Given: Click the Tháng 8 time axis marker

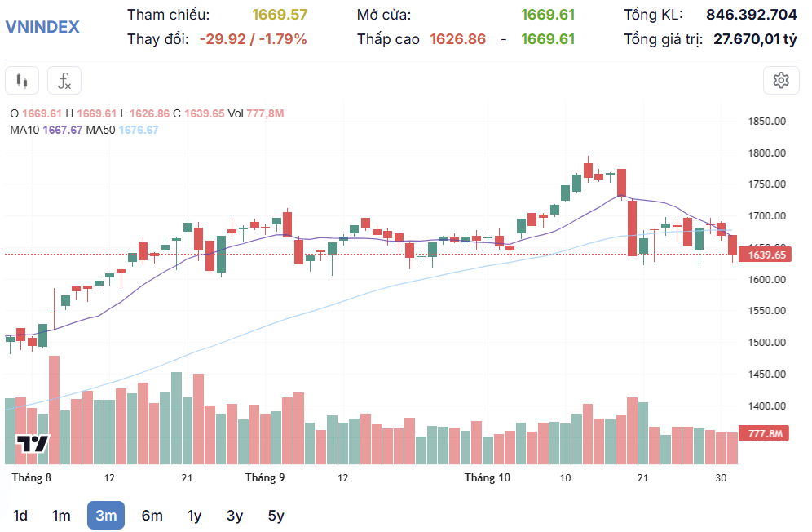Looking at the screenshot, I should (x=32, y=477).
